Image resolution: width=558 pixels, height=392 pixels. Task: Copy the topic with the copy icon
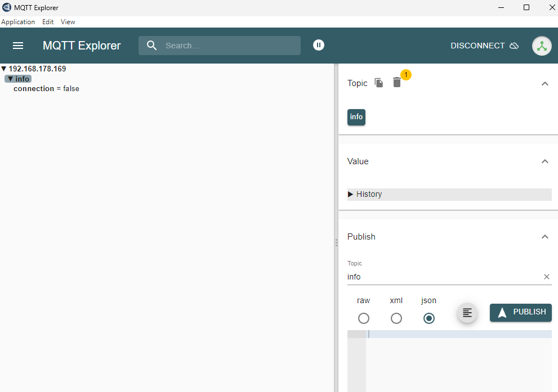click(378, 83)
